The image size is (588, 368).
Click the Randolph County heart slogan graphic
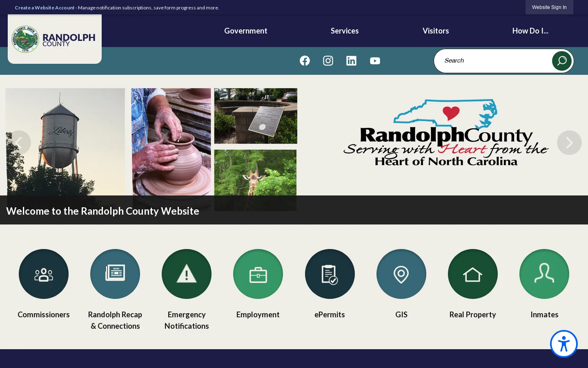(x=445, y=132)
